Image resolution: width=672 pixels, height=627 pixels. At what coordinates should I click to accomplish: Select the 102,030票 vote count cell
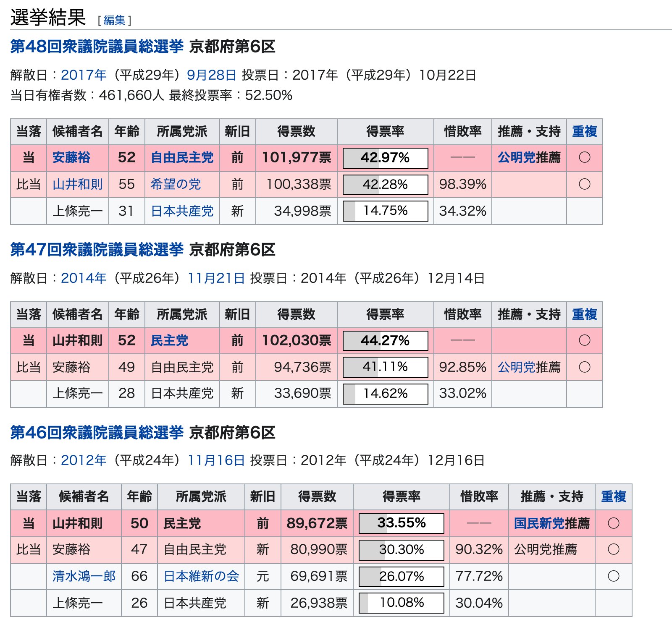coord(297,340)
